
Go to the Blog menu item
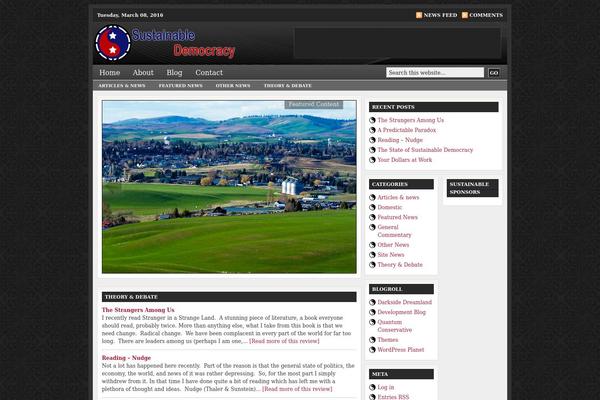click(x=174, y=72)
